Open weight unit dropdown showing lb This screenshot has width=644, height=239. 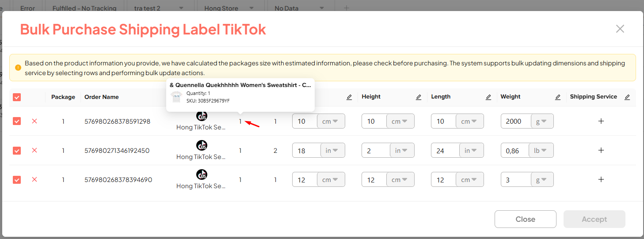point(541,151)
